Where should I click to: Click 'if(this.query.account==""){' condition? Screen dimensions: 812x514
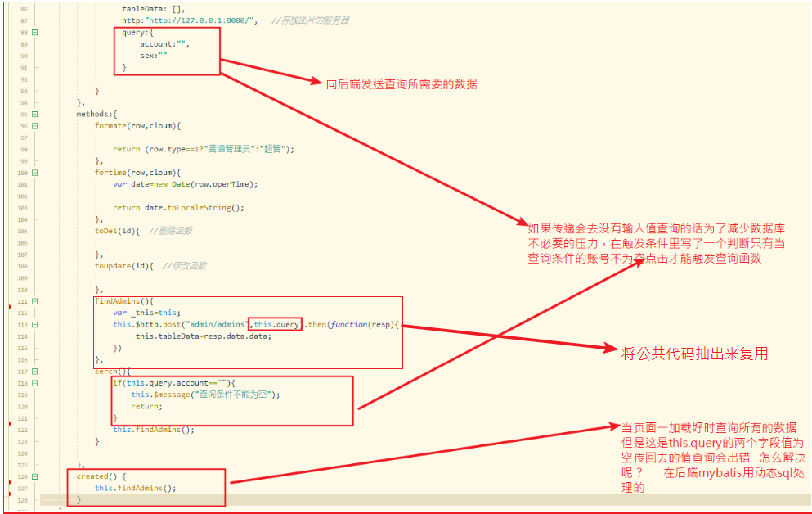[x=174, y=383]
